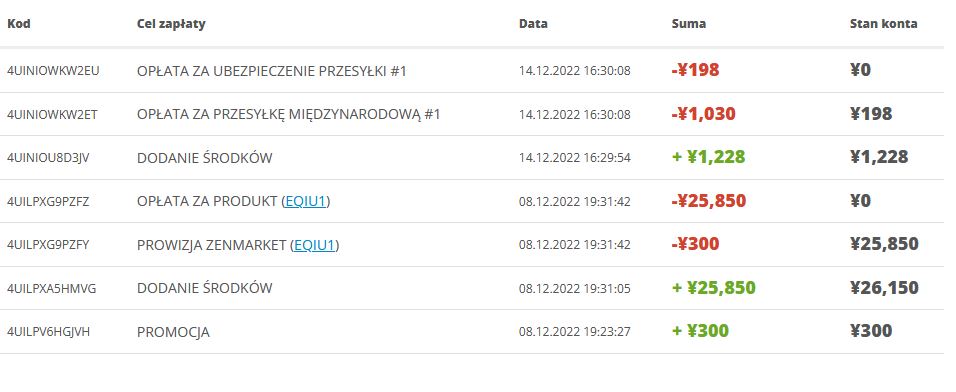Screen dimensions: 956x392
Task: Select transaction code 4UILPXA5HMVG
Action: tap(52, 288)
